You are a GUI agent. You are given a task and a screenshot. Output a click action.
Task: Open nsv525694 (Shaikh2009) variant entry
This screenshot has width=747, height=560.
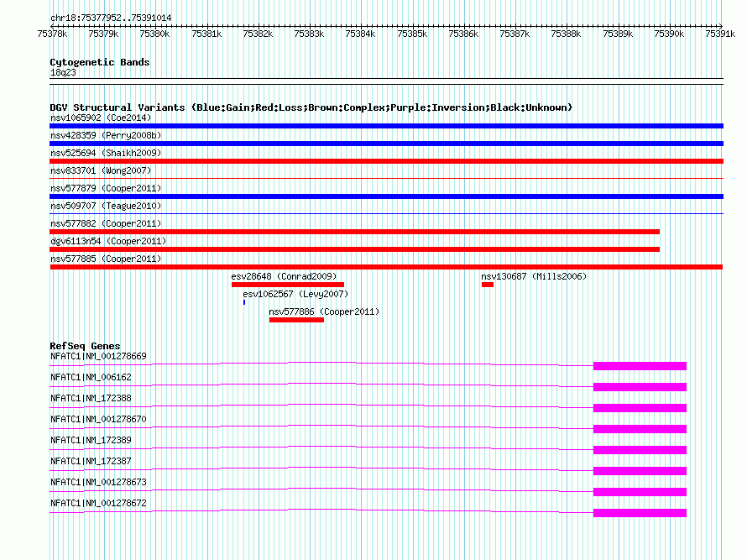pos(106,153)
